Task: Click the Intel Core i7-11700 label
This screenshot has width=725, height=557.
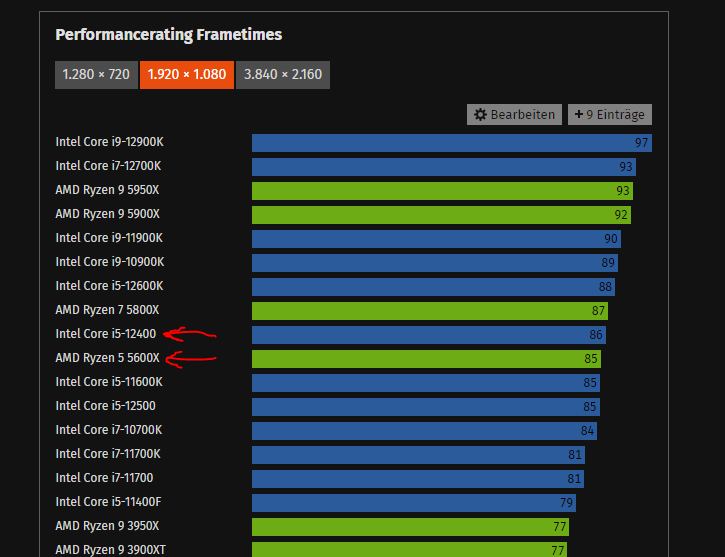Action: point(104,478)
